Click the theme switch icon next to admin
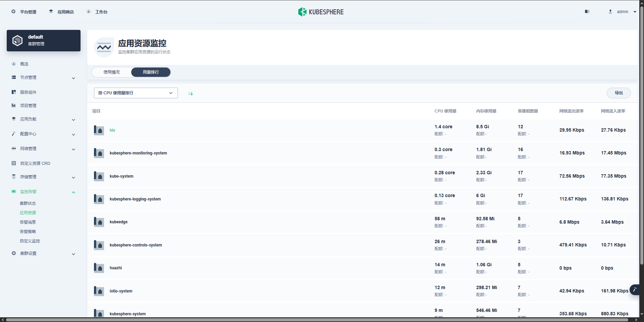Image resolution: width=644 pixels, height=322 pixels. point(587,11)
